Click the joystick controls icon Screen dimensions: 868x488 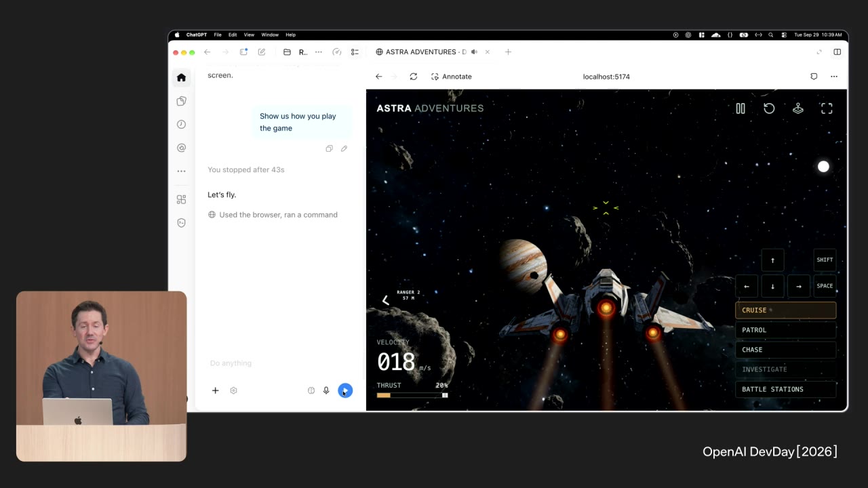798,108
